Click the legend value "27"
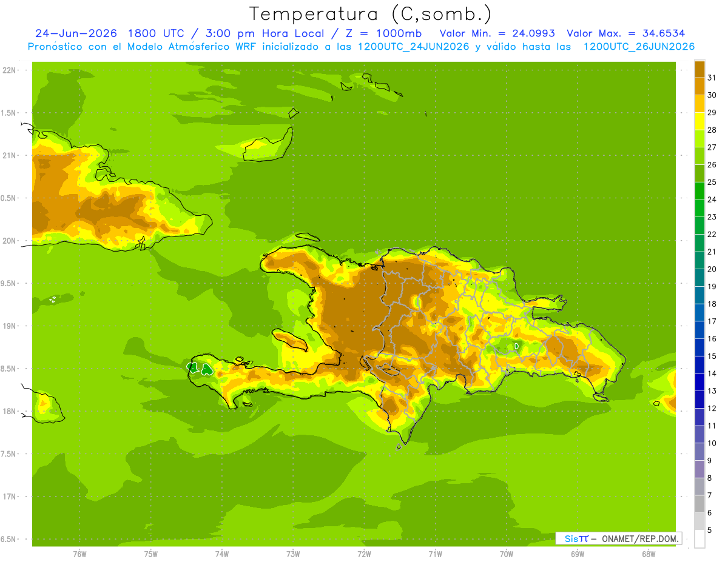Screen dimensions: 728x562 (712, 147)
